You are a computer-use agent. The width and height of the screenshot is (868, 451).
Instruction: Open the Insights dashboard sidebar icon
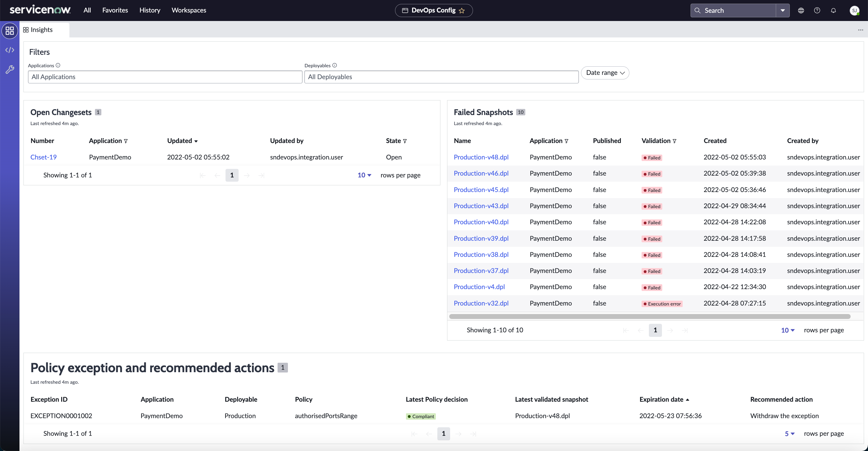(x=10, y=31)
